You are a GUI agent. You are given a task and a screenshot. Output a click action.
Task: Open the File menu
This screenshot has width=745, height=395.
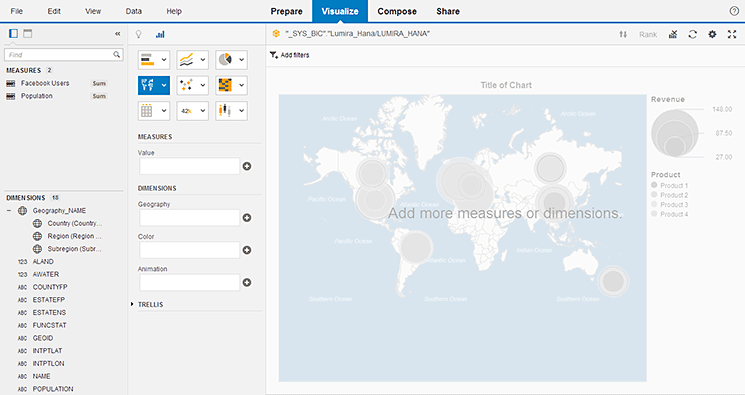tap(16, 11)
